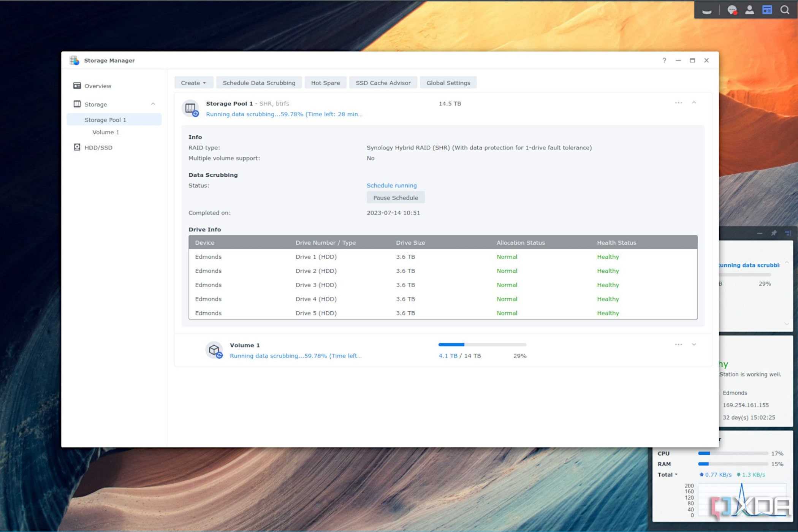Open Global Settings
Screen dimensions: 798x532
448,83
